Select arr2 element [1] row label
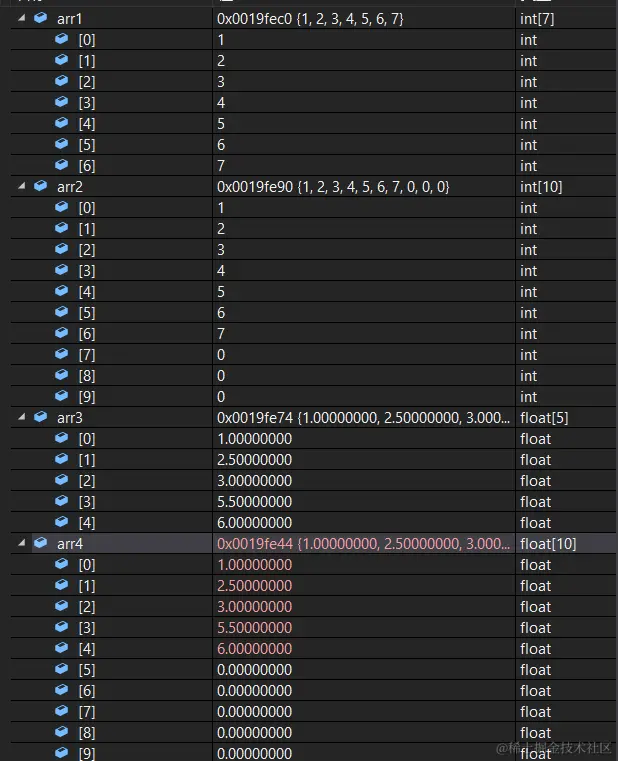This screenshot has width=618, height=761. coord(87,229)
